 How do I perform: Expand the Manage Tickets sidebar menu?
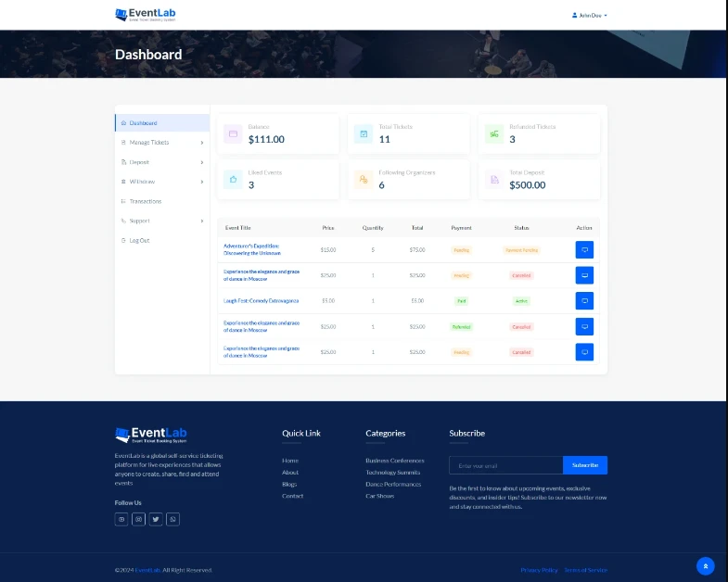(161, 143)
